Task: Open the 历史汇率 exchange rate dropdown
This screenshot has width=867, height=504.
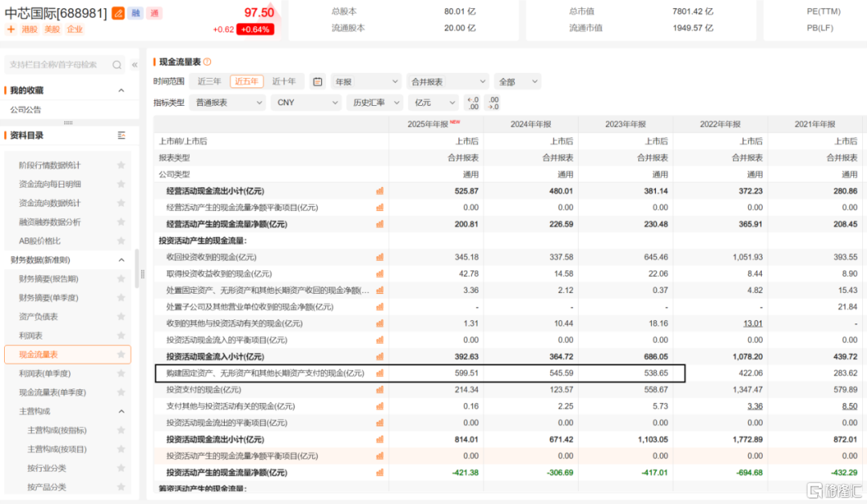Action: [375, 103]
